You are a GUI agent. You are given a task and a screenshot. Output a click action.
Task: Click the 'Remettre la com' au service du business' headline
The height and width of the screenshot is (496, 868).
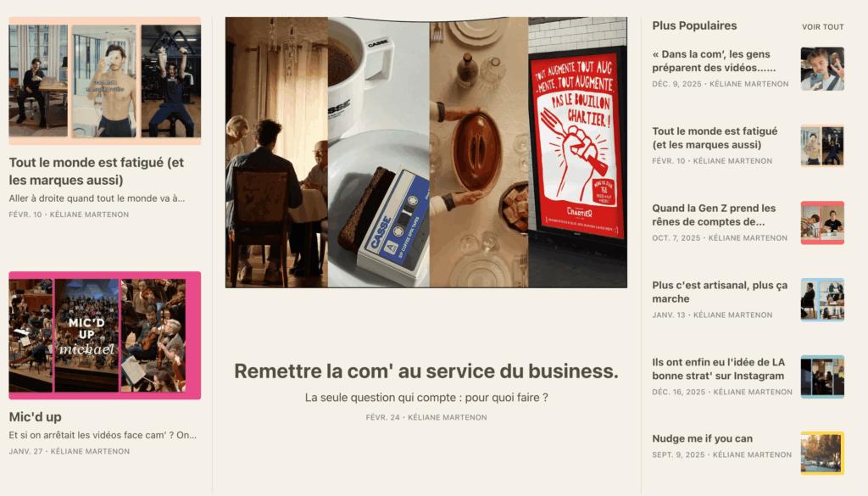tap(426, 371)
